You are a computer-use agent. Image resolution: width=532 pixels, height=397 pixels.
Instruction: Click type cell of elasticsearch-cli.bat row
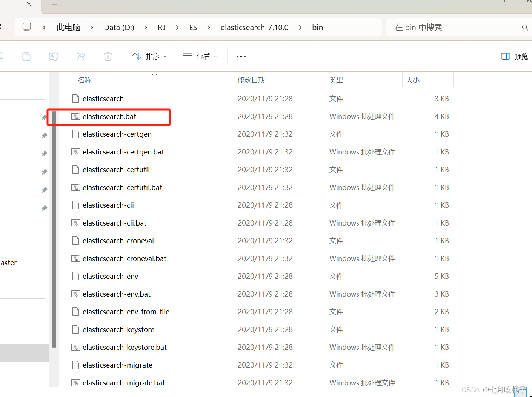362,223
